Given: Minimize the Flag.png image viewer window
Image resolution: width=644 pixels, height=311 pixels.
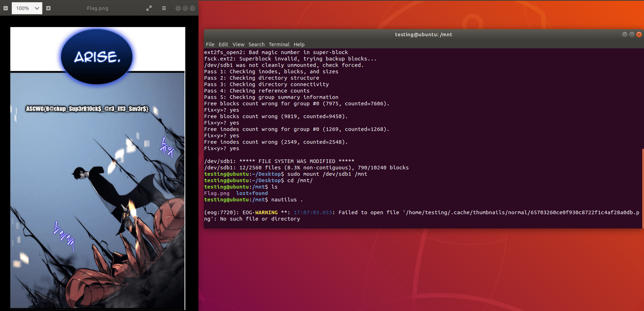Looking at the screenshot, I should coord(178,8).
